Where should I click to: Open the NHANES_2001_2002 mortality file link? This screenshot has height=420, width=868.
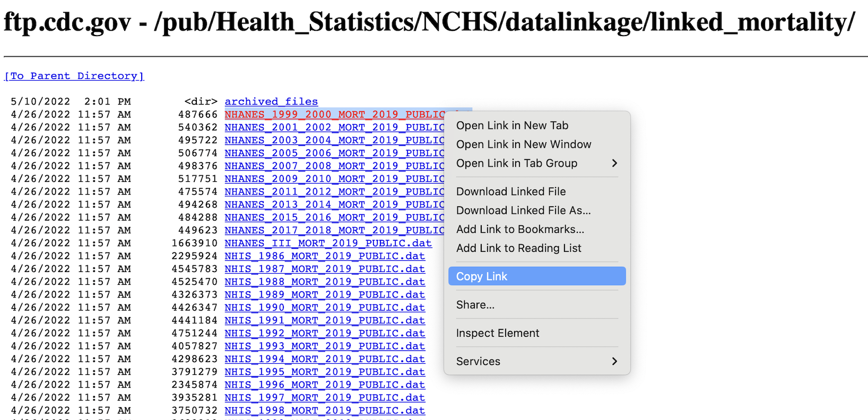(334, 127)
